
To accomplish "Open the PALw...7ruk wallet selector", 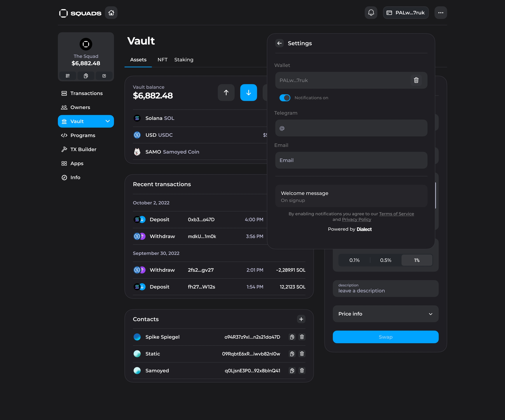I will click(405, 13).
